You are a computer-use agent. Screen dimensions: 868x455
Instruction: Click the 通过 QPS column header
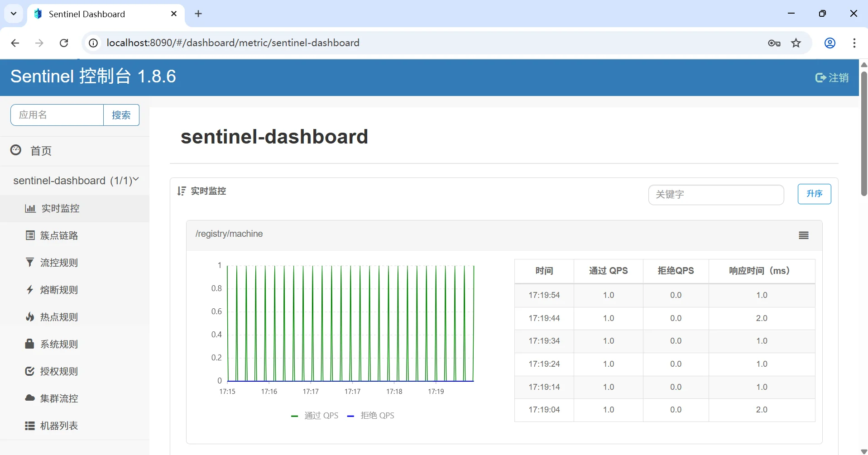click(x=609, y=271)
